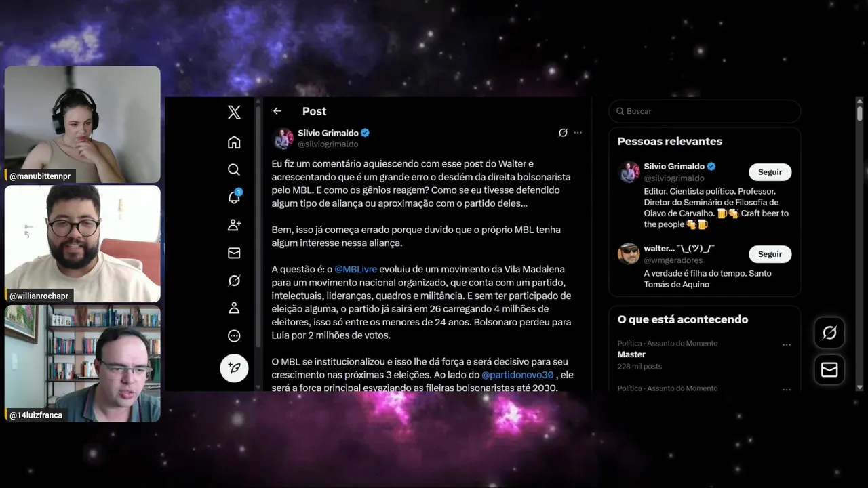
Task: Open the More circle icon in the sidebar
Action: [x=234, y=335]
